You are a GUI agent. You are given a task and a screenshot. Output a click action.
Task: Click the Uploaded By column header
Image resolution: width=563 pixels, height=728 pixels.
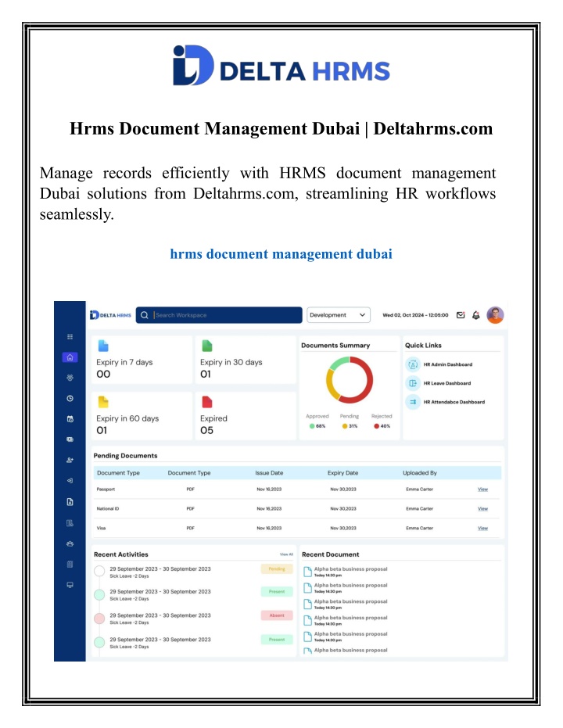[420, 473]
